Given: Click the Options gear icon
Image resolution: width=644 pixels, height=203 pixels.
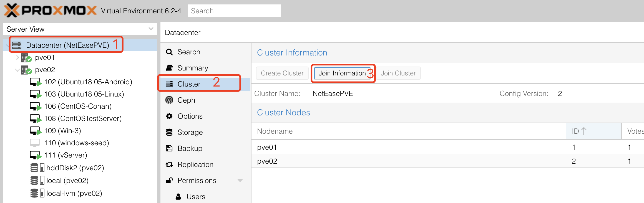Looking at the screenshot, I should coord(169,116).
